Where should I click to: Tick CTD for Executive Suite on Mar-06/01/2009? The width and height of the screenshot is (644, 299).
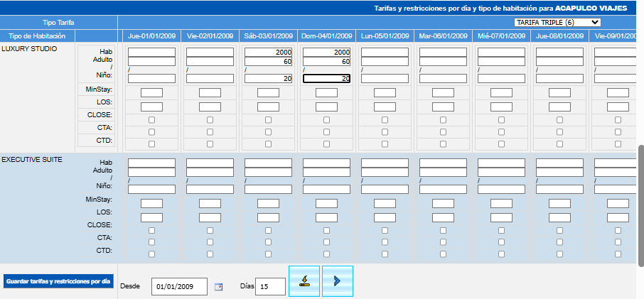(x=443, y=254)
